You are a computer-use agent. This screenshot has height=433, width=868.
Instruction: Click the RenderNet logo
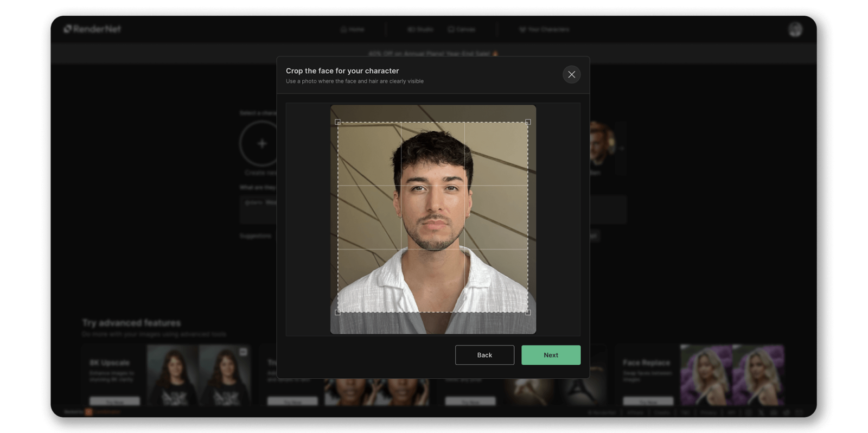[92, 29]
